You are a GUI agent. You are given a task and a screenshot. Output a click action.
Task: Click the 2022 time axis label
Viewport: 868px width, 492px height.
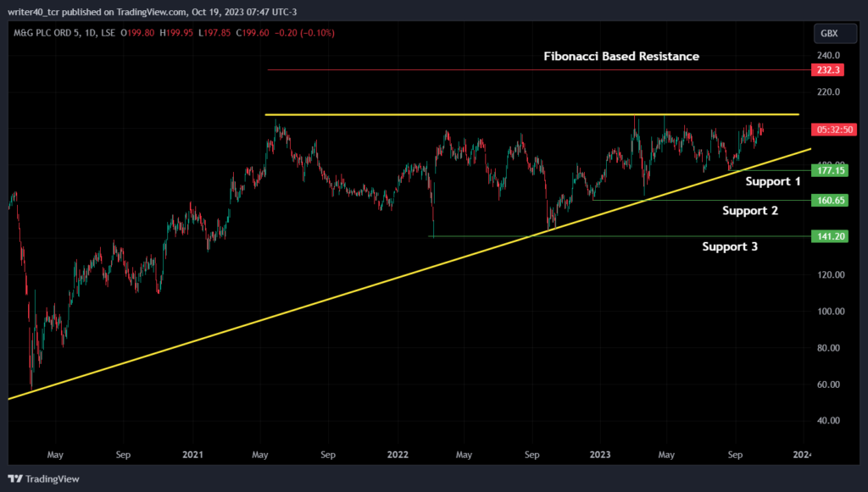(x=398, y=455)
